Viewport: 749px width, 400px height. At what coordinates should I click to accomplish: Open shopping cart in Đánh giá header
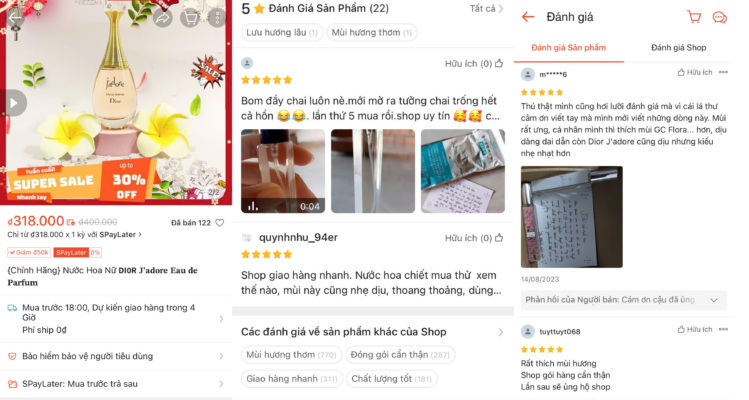pyautogui.click(x=694, y=17)
